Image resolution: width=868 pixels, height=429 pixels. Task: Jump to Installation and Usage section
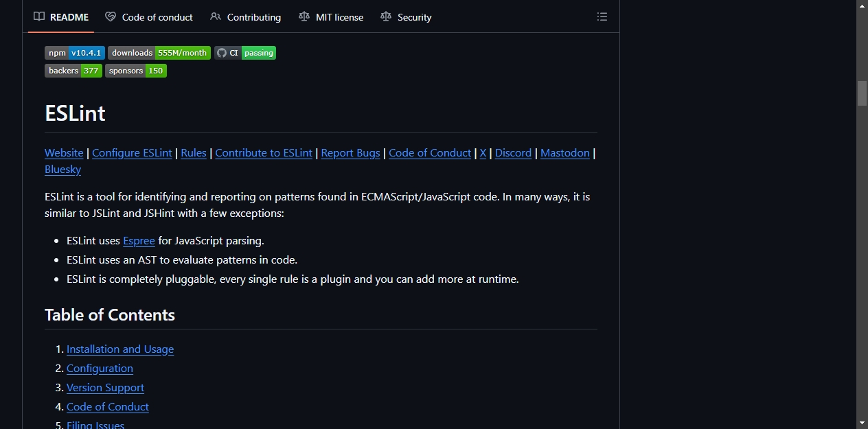120,349
